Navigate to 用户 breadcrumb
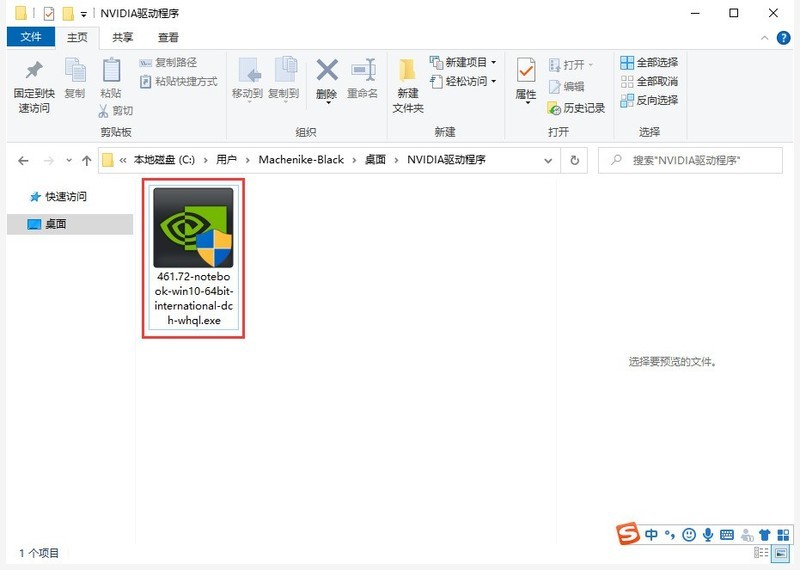The width and height of the screenshot is (800, 570). pyautogui.click(x=226, y=160)
